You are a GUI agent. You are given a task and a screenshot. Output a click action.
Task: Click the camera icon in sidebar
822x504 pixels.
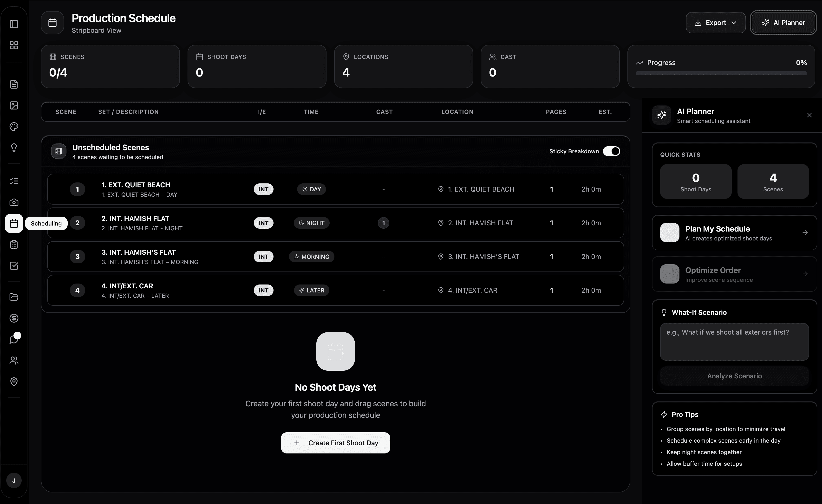pos(14,202)
